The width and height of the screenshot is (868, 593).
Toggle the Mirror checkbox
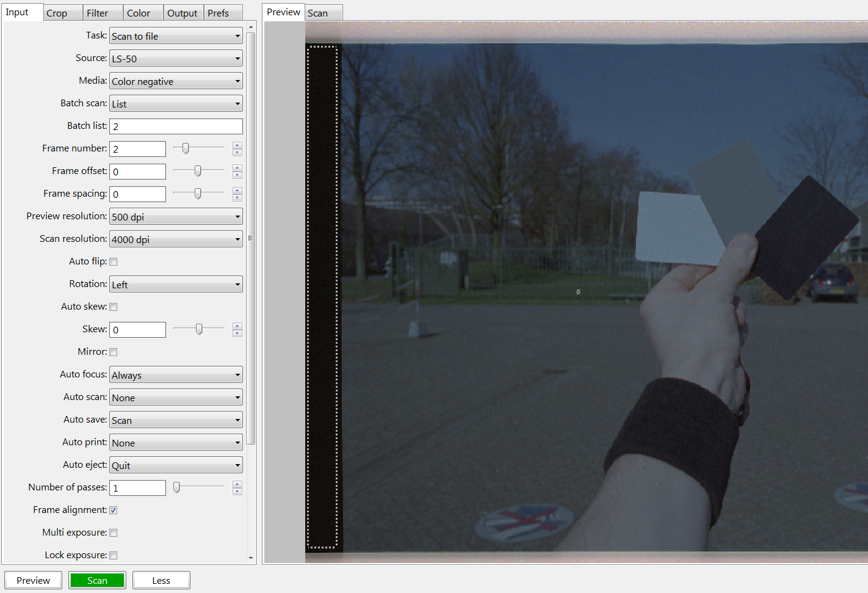coord(113,351)
